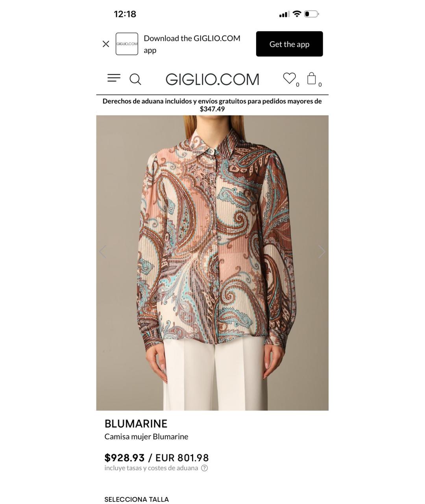
Task: Show previous product image with left arrow
Action: [103, 251]
